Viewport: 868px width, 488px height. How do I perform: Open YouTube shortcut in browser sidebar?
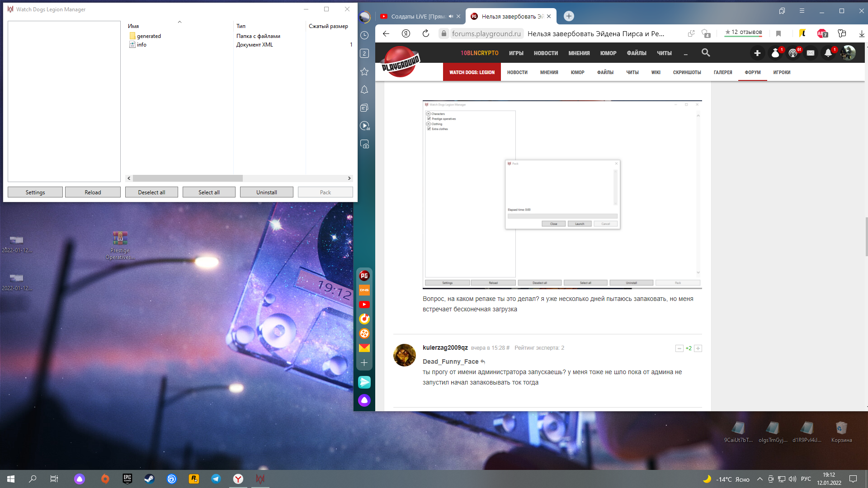(x=364, y=305)
